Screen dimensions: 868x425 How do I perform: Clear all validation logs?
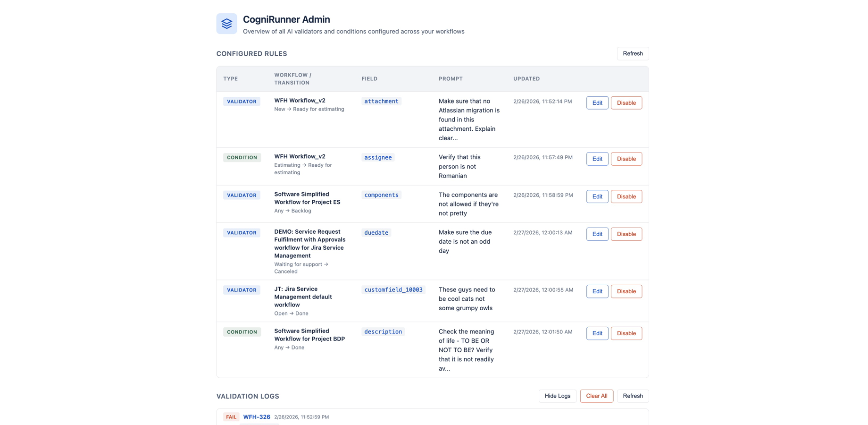(x=596, y=396)
